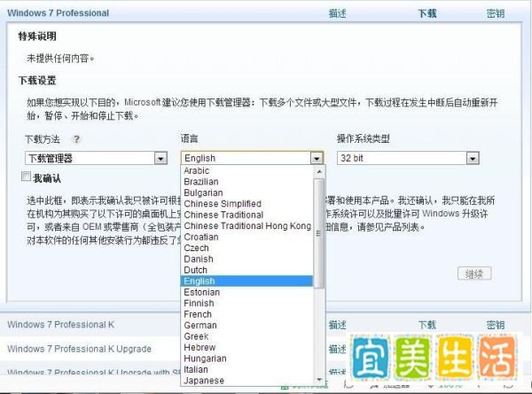Open 密钥 link for Windows 7 Professional K
This screenshot has height=394, width=532.
click(x=496, y=325)
